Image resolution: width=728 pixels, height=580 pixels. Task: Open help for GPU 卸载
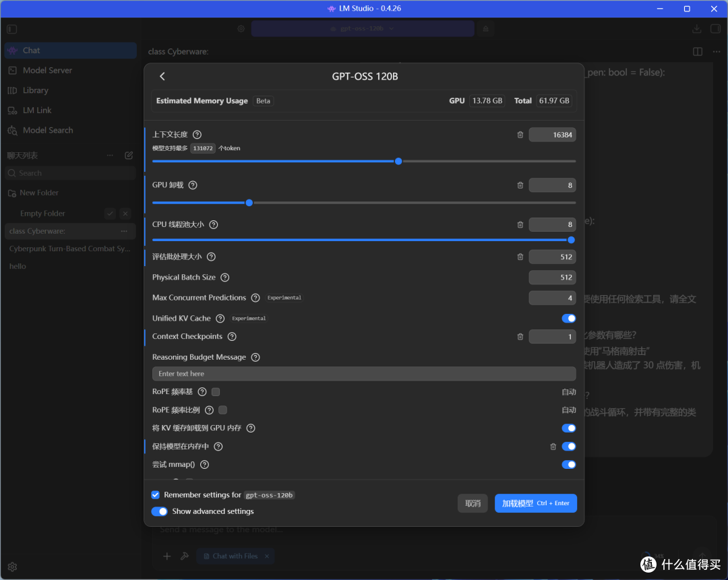[x=193, y=185]
